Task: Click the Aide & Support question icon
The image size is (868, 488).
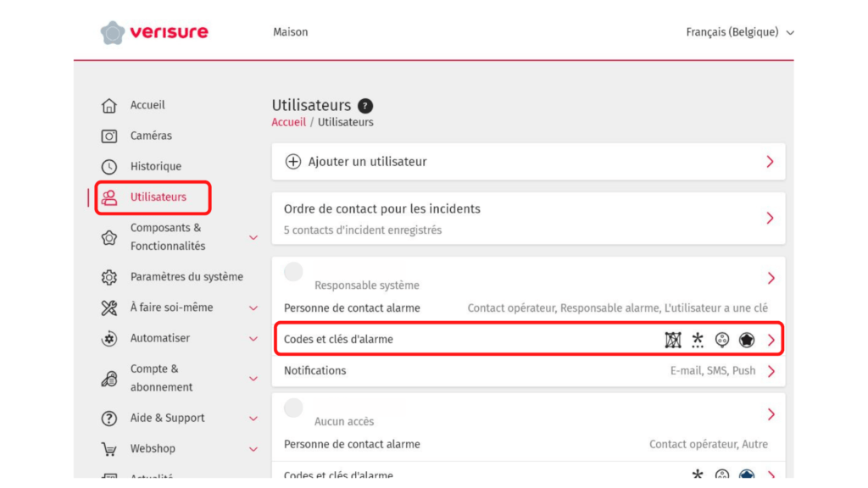Action: point(109,419)
